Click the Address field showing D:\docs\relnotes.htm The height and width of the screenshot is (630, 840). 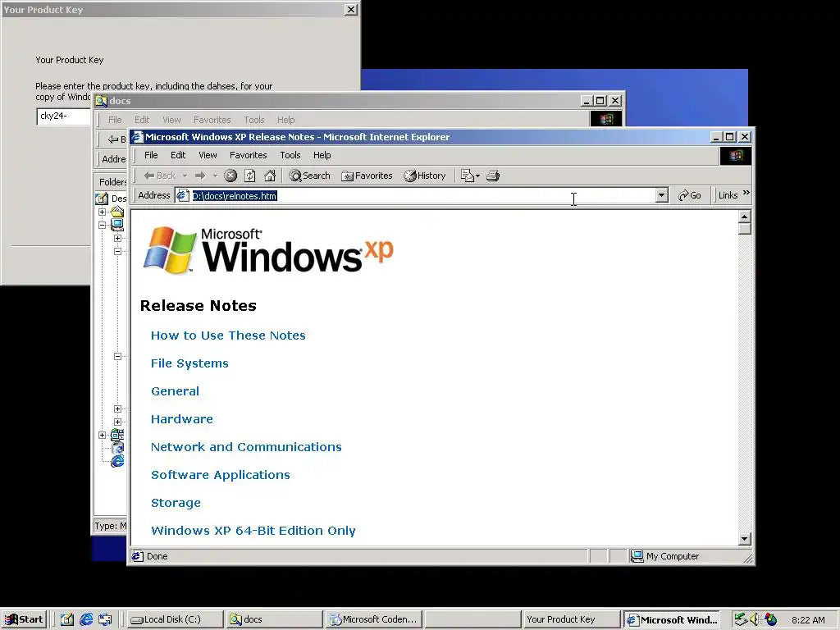coord(422,195)
